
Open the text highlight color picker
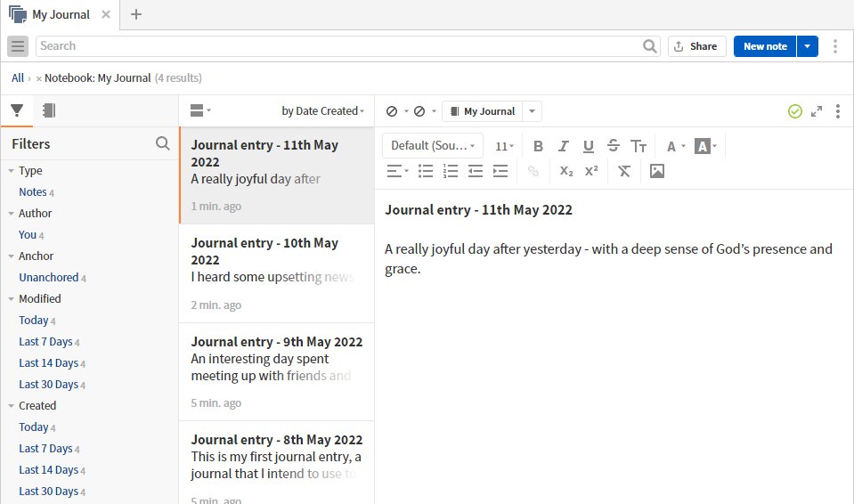tap(706, 146)
